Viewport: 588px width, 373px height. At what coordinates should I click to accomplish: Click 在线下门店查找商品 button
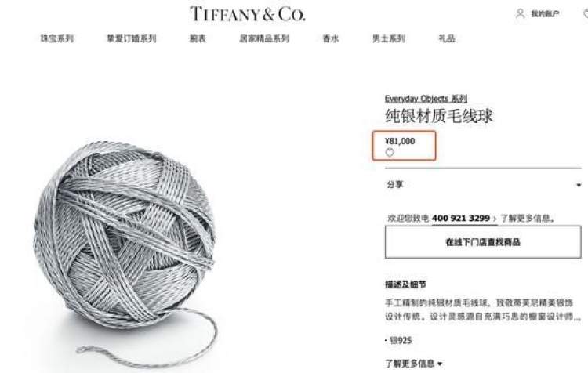(x=483, y=242)
